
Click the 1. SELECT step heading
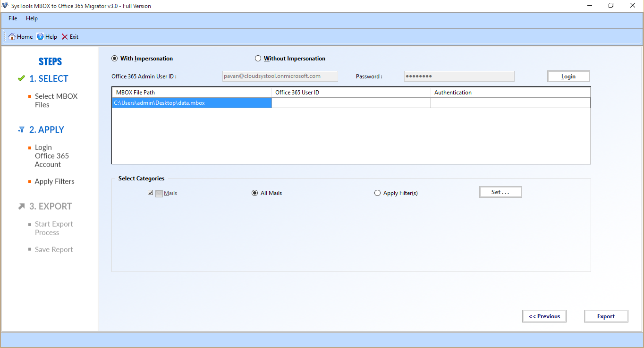[49, 79]
